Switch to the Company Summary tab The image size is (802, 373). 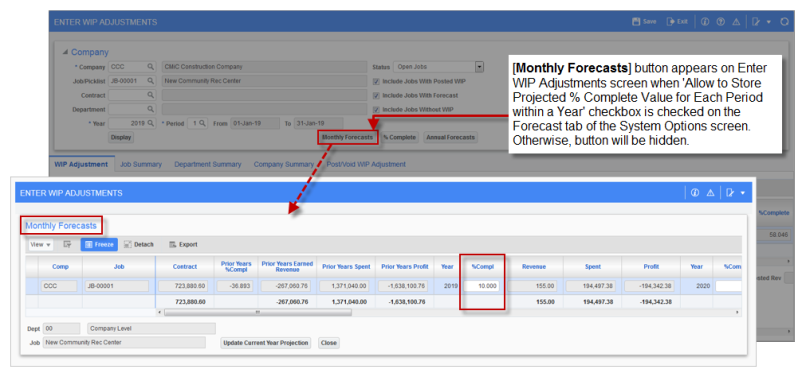point(284,164)
